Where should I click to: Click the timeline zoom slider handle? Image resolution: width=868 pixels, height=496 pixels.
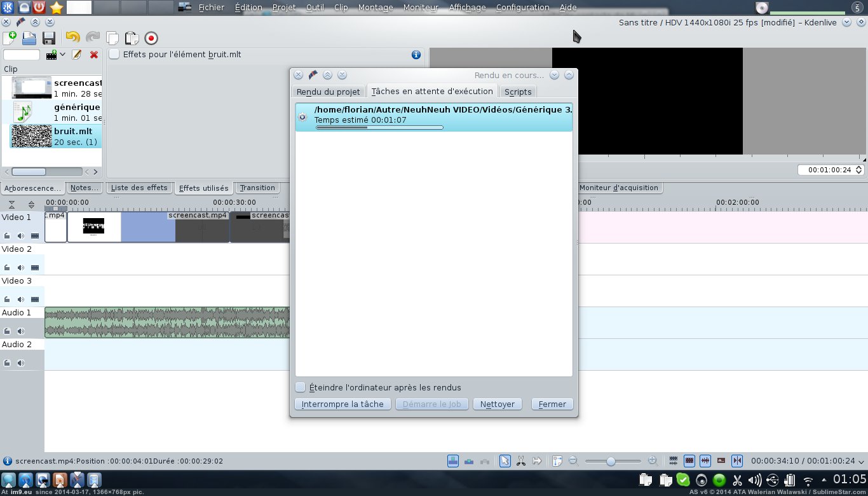(x=611, y=461)
